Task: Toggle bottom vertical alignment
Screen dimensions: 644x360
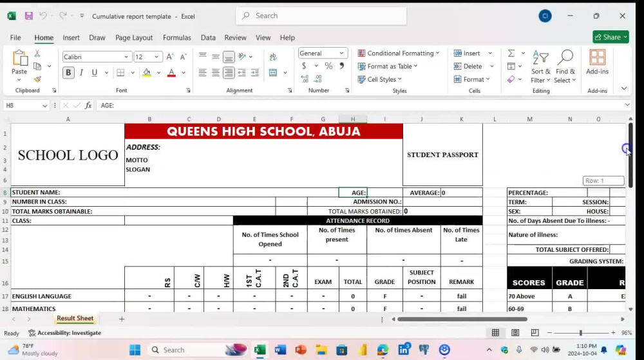Action: tap(229, 57)
